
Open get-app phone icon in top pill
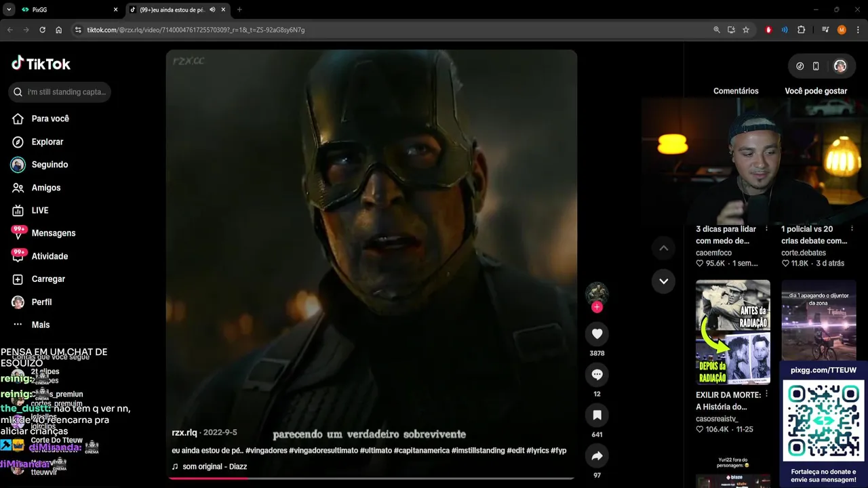pyautogui.click(x=816, y=66)
